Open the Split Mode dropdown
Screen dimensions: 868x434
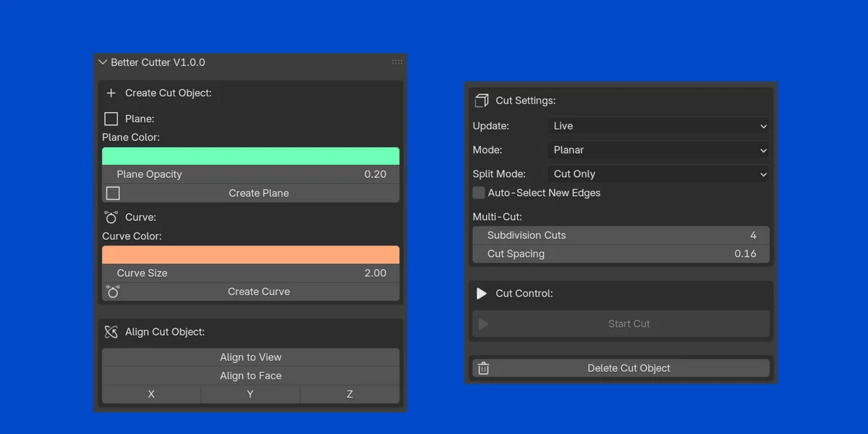(x=658, y=174)
